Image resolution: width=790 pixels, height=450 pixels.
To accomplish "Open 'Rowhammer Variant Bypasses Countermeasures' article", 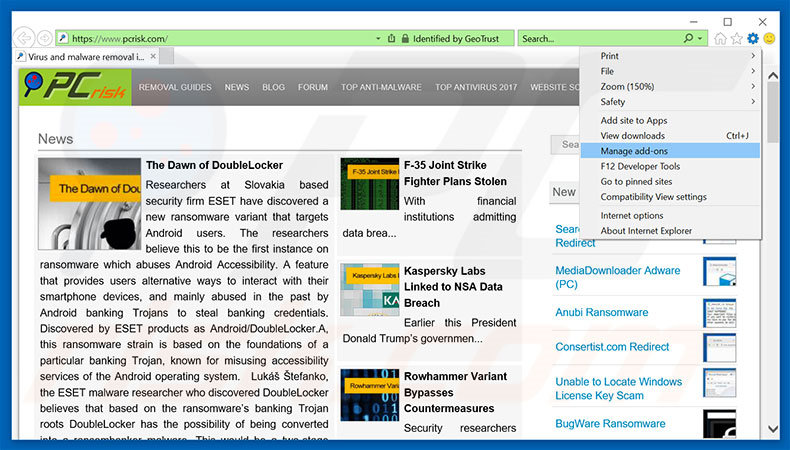I will point(455,392).
